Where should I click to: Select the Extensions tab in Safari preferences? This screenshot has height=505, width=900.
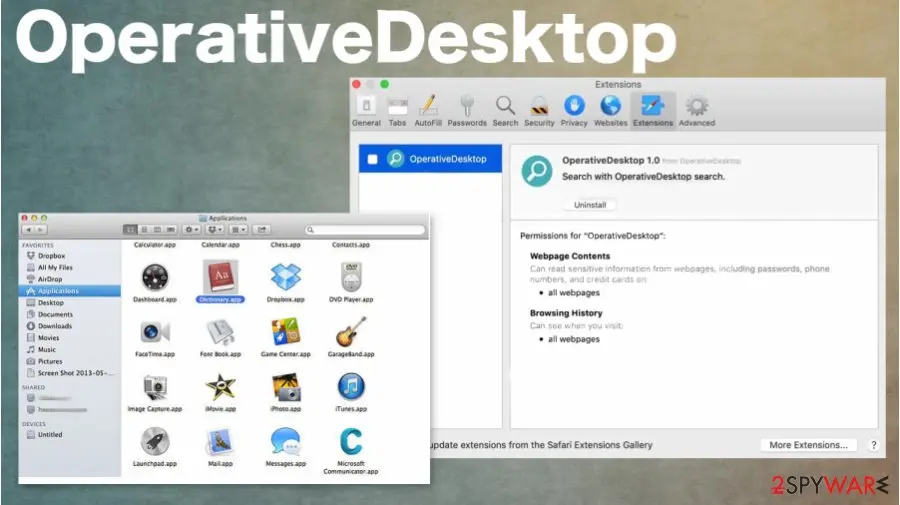[x=653, y=111]
